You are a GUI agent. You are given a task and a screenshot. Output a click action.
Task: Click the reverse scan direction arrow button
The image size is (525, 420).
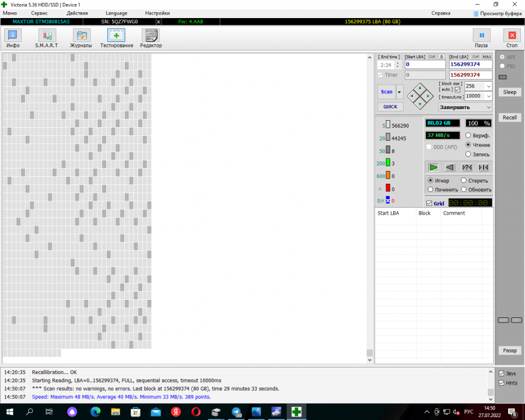450,167
